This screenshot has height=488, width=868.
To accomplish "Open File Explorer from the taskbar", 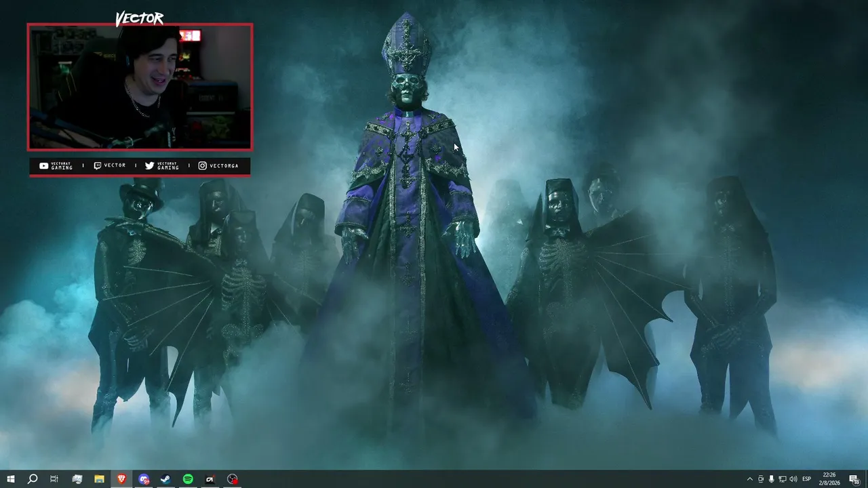I will click(x=99, y=479).
